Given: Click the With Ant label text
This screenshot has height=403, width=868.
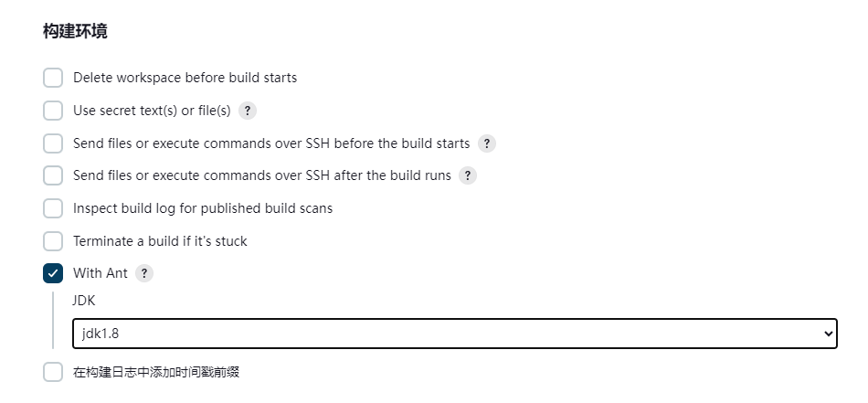Looking at the screenshot, I should point(101,273).
